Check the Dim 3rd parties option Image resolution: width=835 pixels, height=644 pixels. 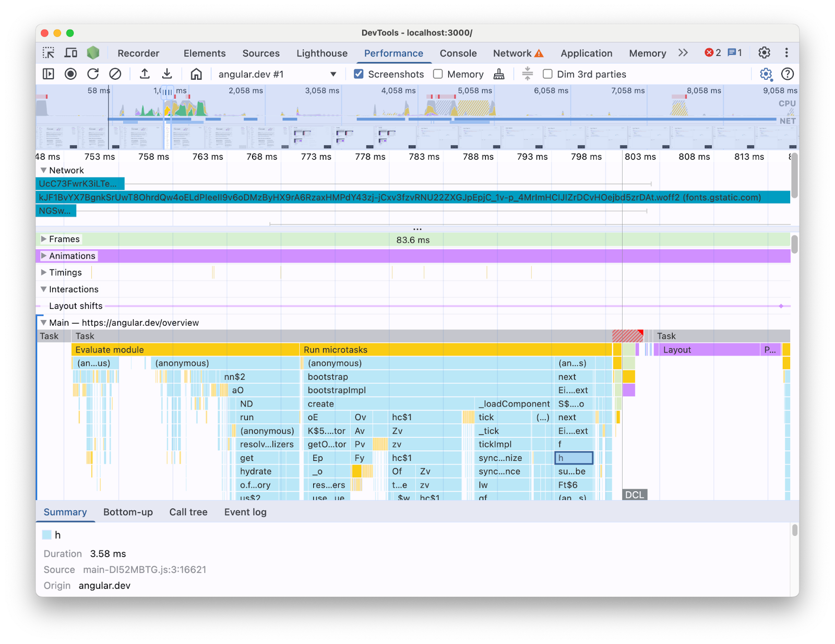547,74
